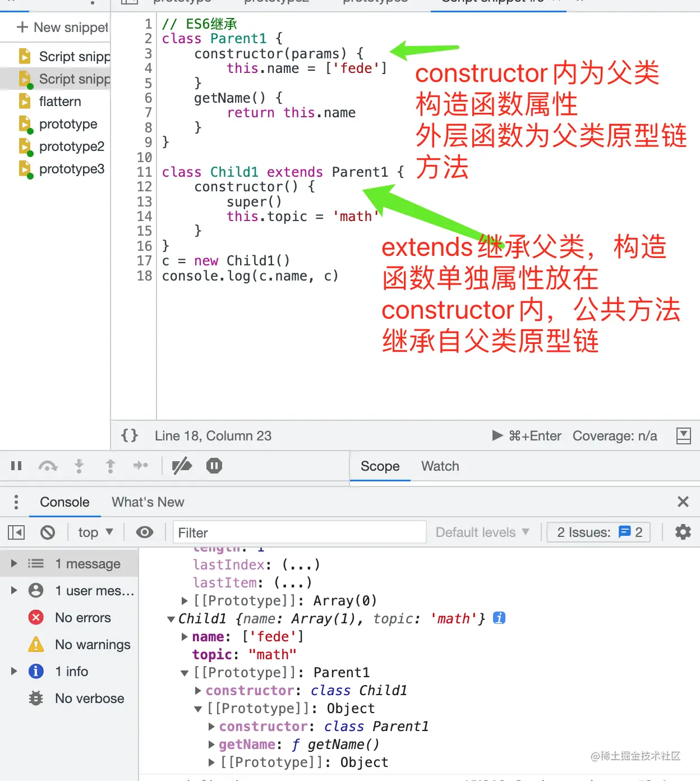Click the step out icon
This screenshot has width=700, height=781.
110,466
